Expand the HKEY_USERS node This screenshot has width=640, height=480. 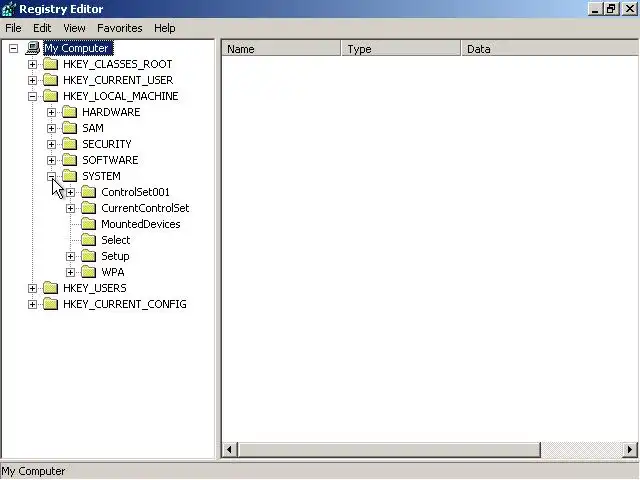coord(32,289)
